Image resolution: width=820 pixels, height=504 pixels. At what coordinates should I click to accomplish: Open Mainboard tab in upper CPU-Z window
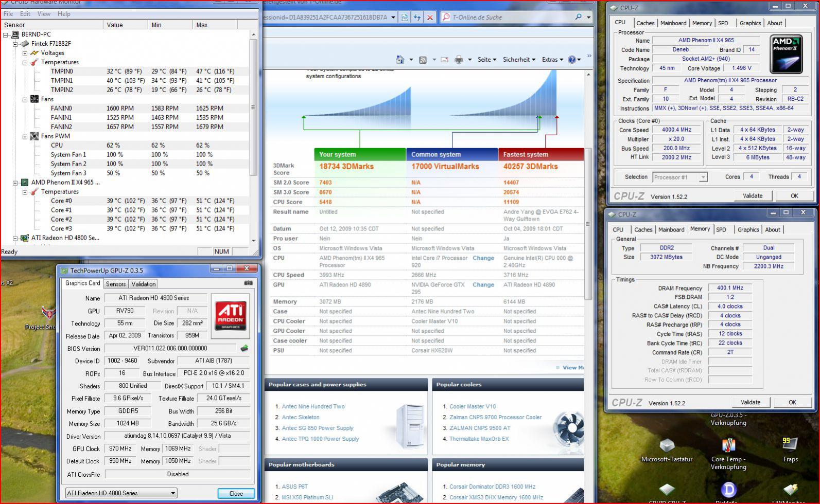[673, 23]
